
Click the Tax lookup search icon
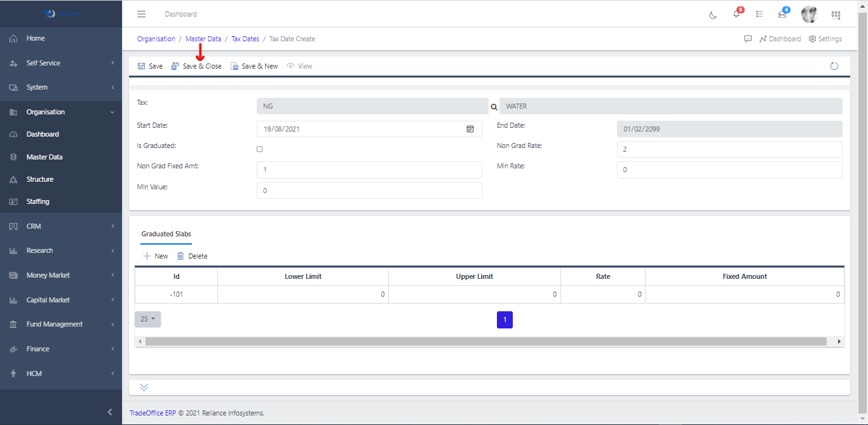[494, 107]
